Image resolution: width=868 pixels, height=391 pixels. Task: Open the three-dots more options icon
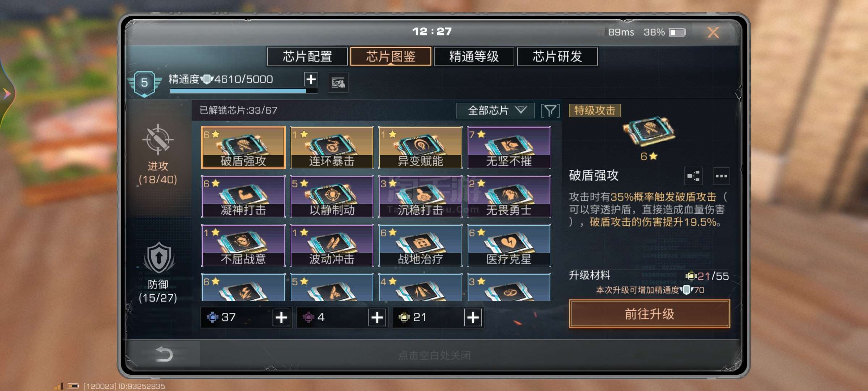pyautogui.click(x=721, y=176)
